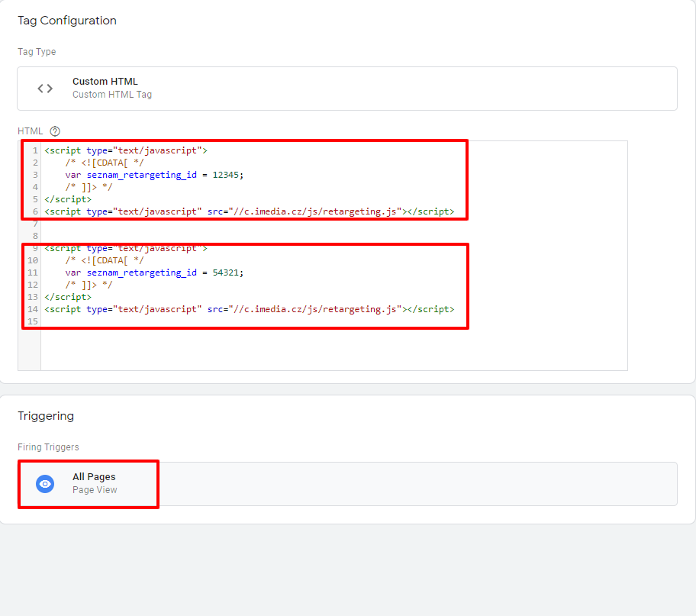
Task: Click the Custom HTML code brackets icon
Action: pyautogui.click(x=45, y=89)
